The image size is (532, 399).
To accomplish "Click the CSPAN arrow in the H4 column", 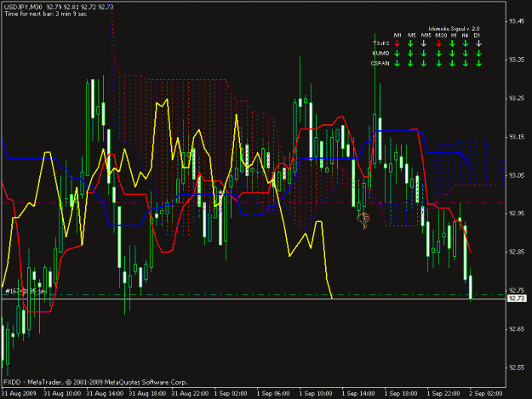I will click(x=466, y=63).
